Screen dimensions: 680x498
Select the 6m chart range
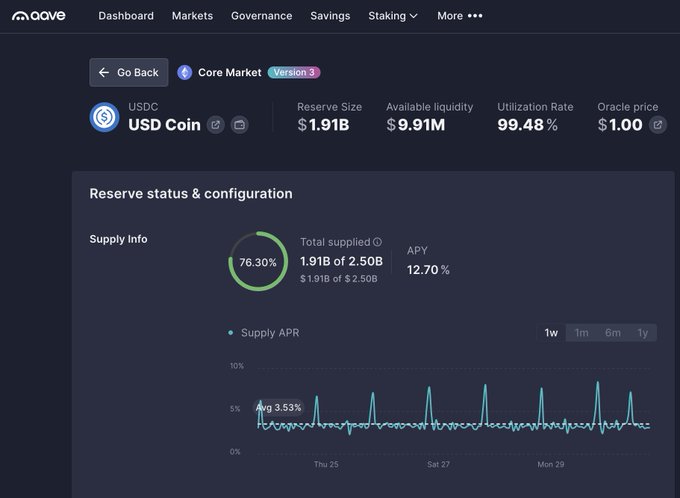613,333
